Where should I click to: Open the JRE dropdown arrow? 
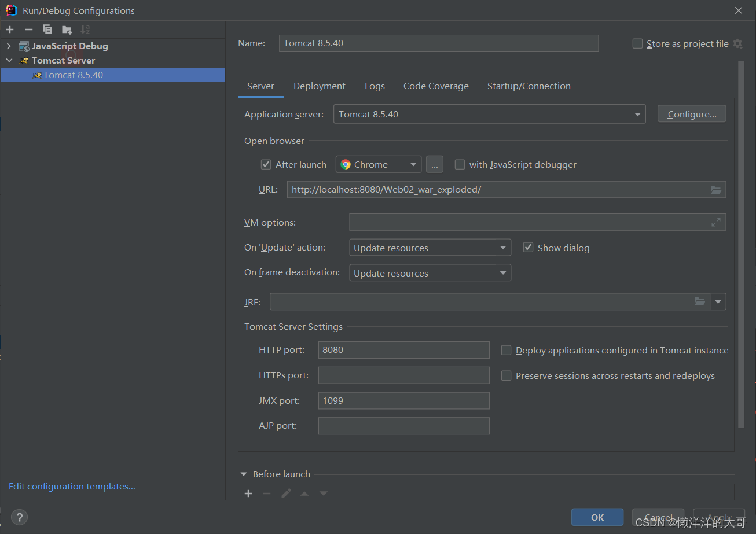718,301
